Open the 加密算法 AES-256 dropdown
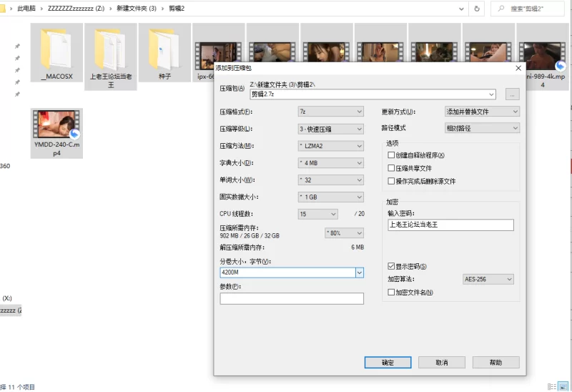This screenshot has height=392, width=572. coord(488,279)
